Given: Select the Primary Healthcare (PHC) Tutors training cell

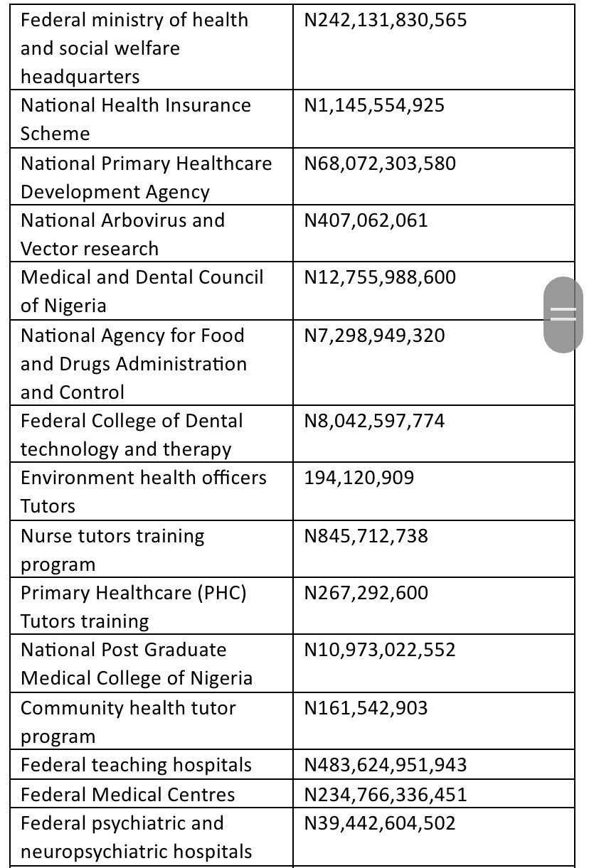Looking at the screenshot, I should pos(134,607).
